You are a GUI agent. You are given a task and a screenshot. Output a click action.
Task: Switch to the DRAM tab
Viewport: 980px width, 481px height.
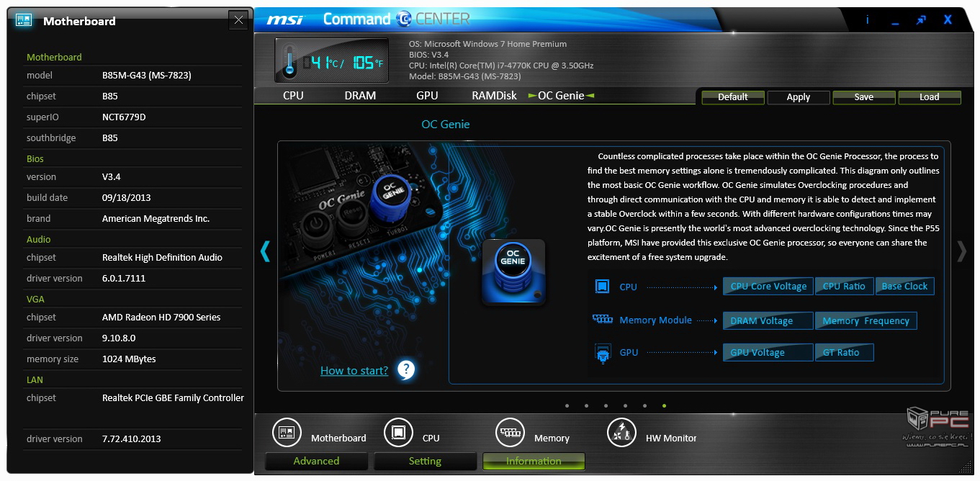pos(360,96)
